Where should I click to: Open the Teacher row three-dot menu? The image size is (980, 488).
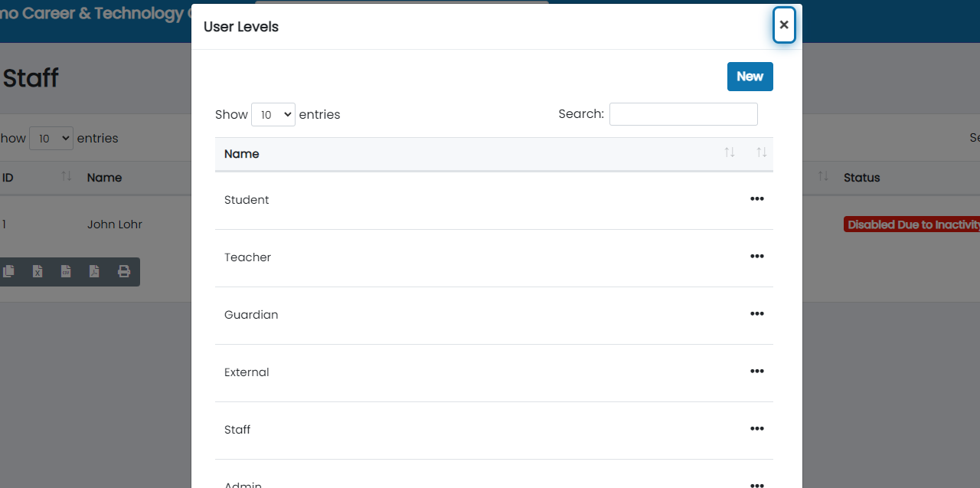(757, 257)
